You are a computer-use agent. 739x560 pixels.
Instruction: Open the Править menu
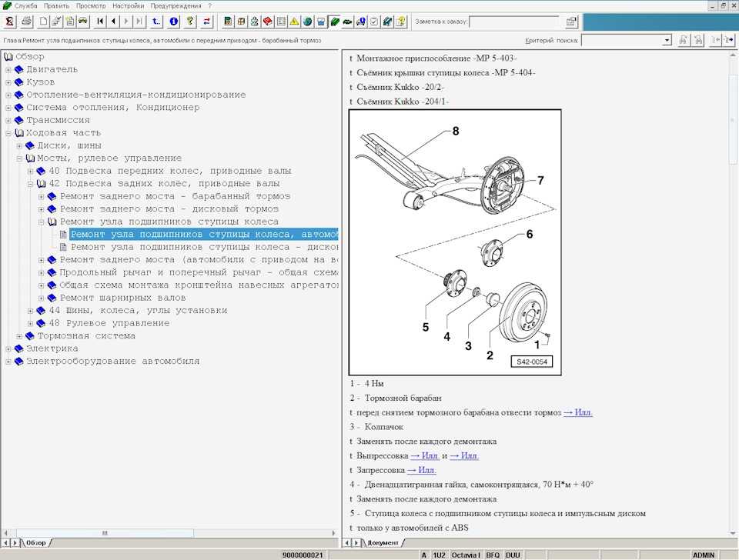tap(56, 5)
